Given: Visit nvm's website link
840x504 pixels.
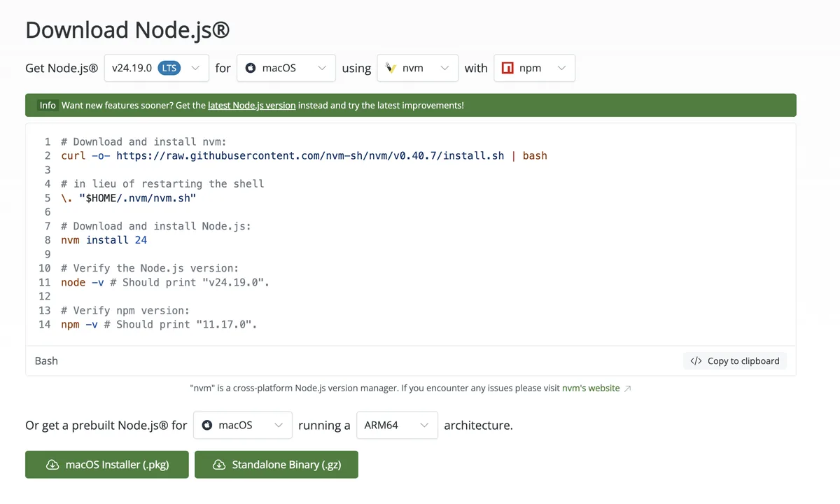Looking at the screenshot, I should pyautogui.click(x=591, y=388).
